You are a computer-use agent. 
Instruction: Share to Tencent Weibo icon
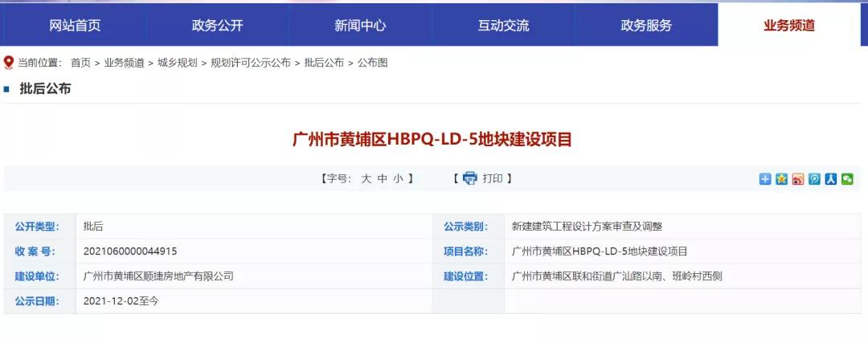click(x=814, y=178)
